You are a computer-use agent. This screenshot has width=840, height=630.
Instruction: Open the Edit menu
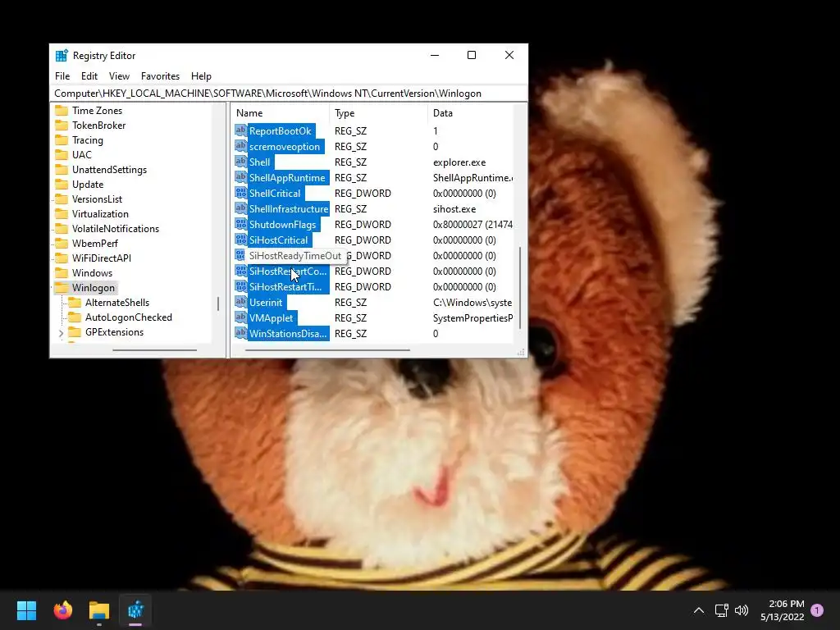[x=89, y=76]
